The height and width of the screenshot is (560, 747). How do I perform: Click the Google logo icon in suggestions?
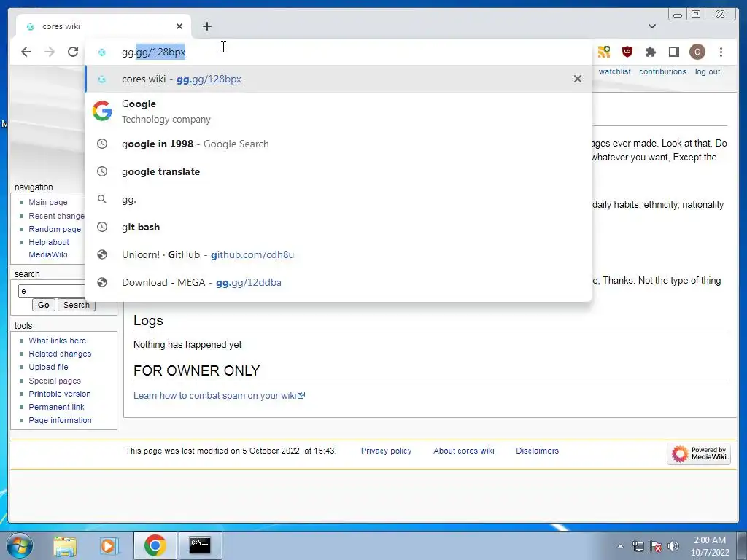[x=102, y=111]
